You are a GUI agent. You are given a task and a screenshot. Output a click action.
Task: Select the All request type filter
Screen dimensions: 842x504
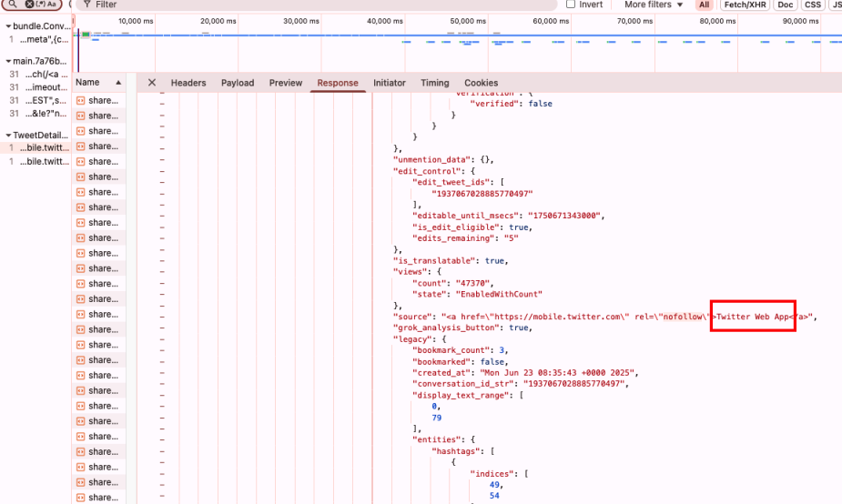pyautogui.click(x=704, y=5)
